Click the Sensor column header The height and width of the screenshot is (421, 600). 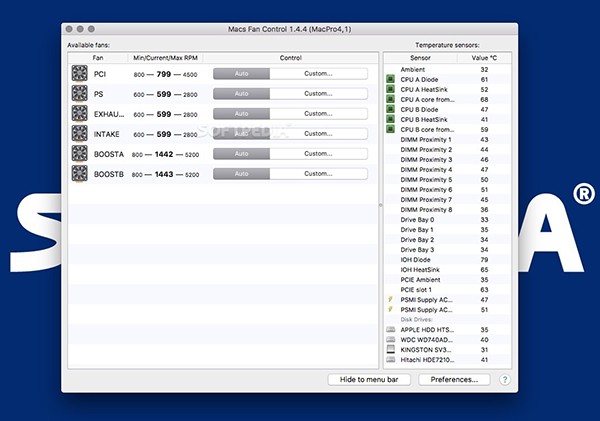(420, 58)
